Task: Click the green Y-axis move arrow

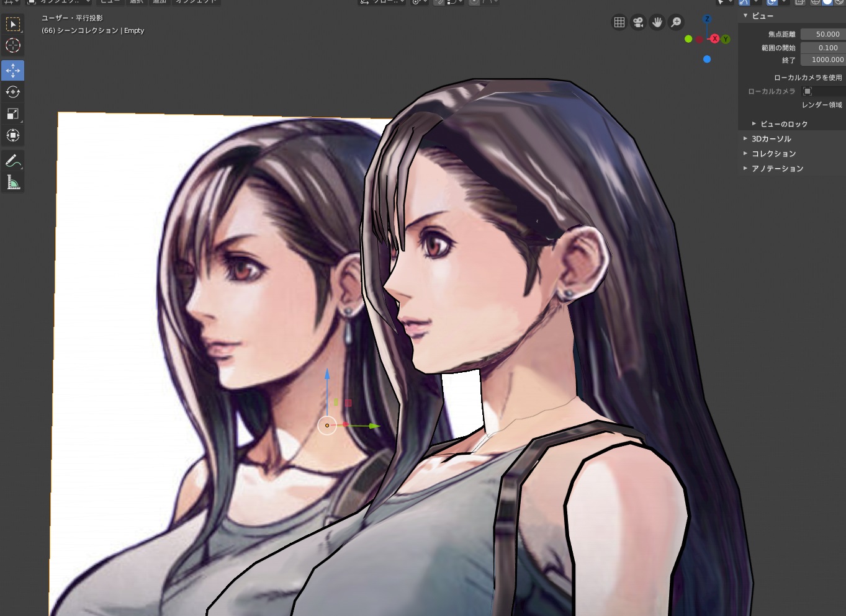Action: 374,426
